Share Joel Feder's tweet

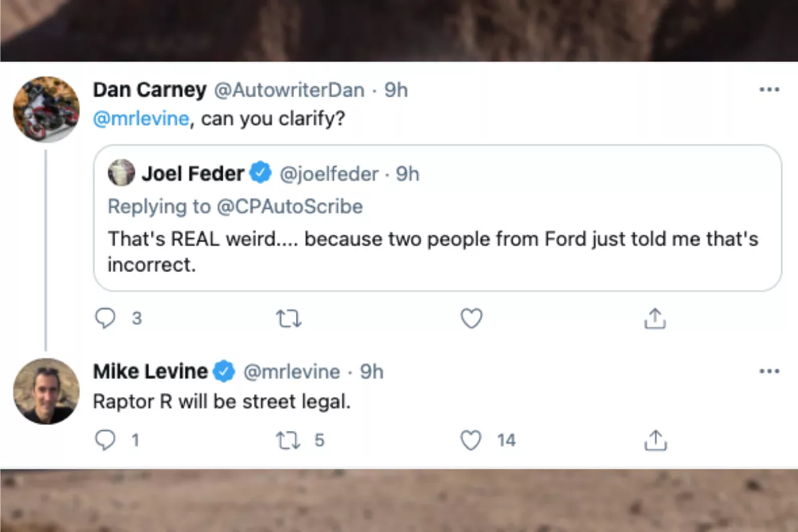[655, 319]
